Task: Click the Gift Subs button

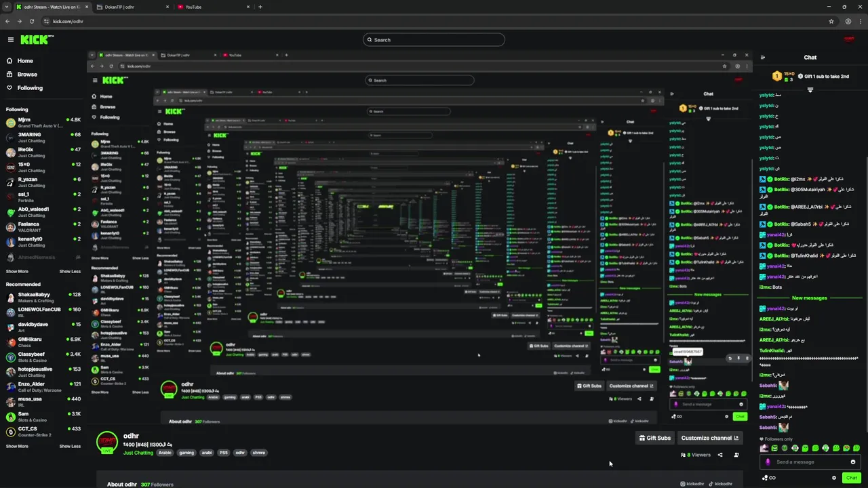Action: pos(654,438)
